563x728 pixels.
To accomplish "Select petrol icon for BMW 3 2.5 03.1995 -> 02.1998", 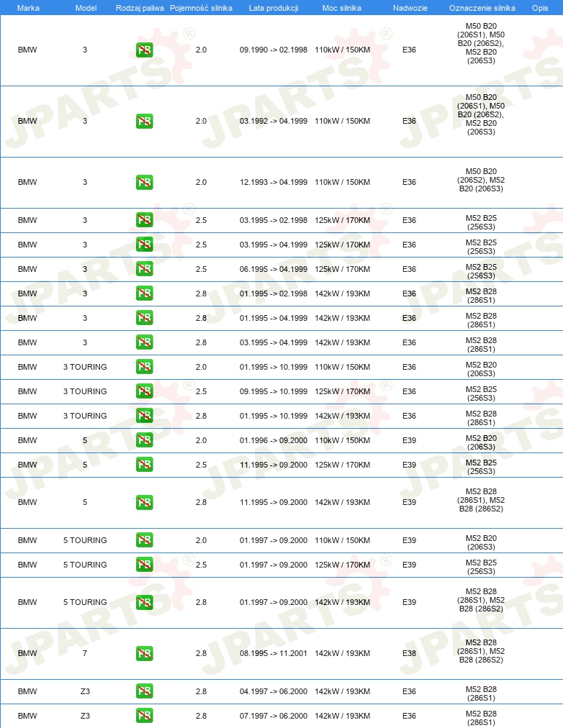I will [x=145, y=220].
